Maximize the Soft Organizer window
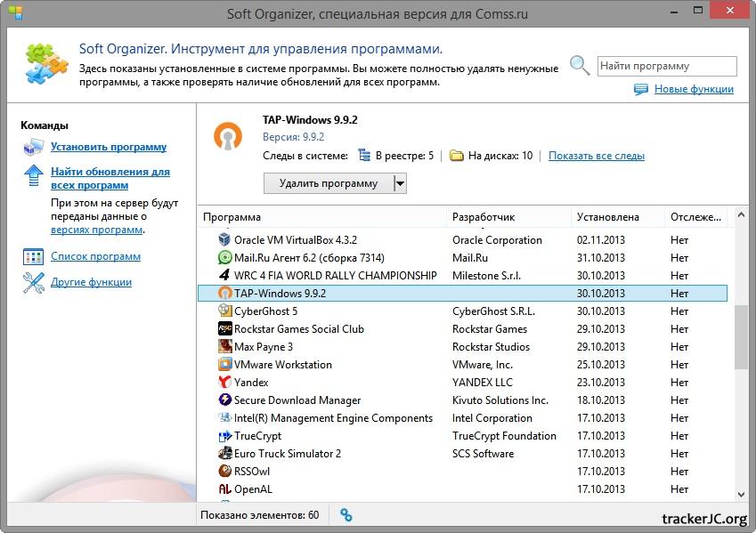Image resolution: width=756 pixels, height=533 pixels. [697, 11]
